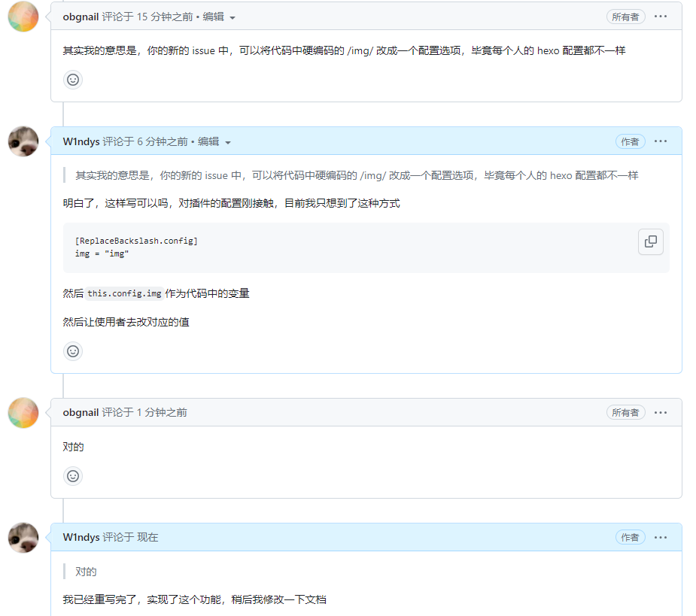
Task: Expand 编辑 history dropdown on the 15 分钟之前 comment
Action: (219, 17)
